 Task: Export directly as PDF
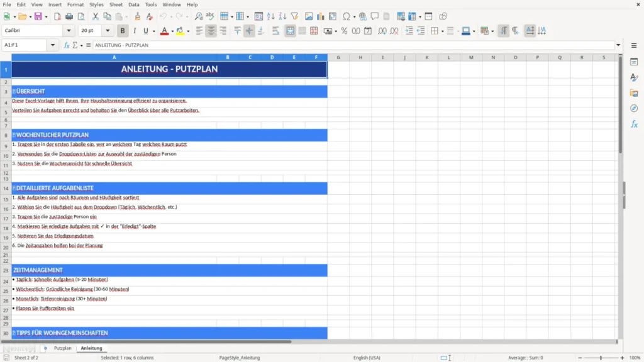pos(57,16)
